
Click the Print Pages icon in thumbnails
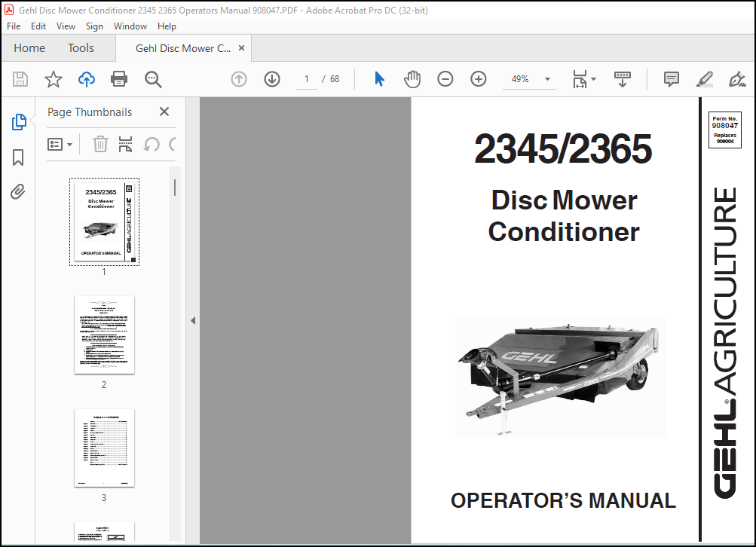125,144
